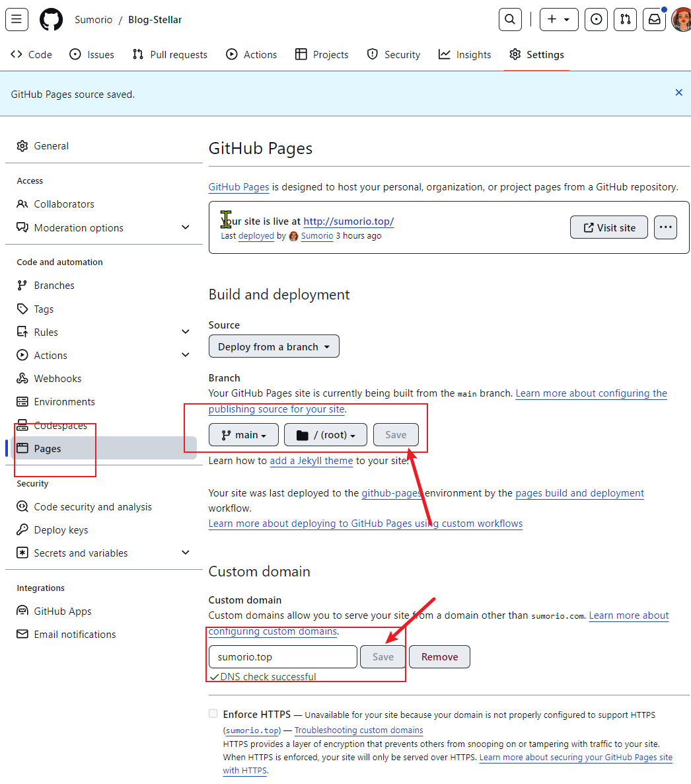Expand the Rules section chevron

pyautogui.click(x=186, y=332)
